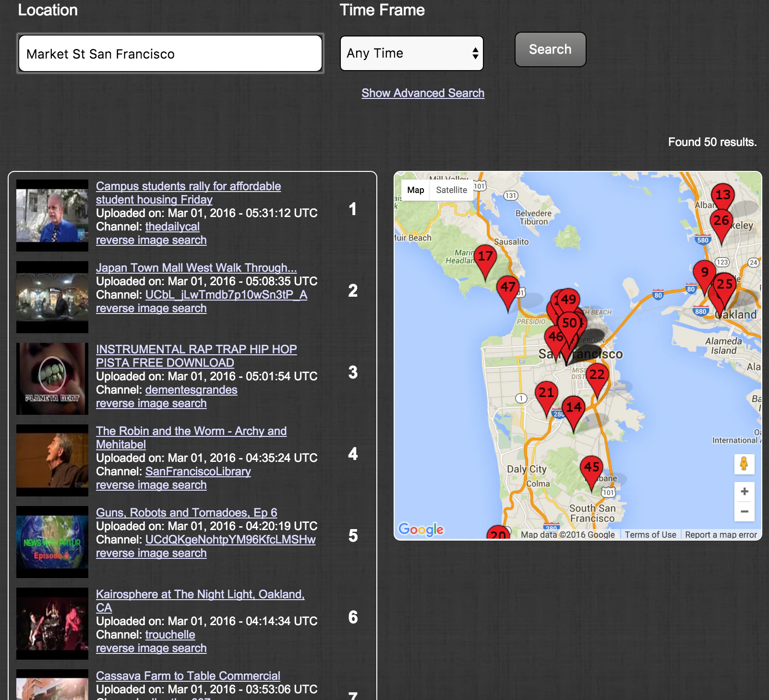The height and width of the screenshot is (700, 769).
Task: Switch map to Map view tab
Action: click(x=416, y=190)
